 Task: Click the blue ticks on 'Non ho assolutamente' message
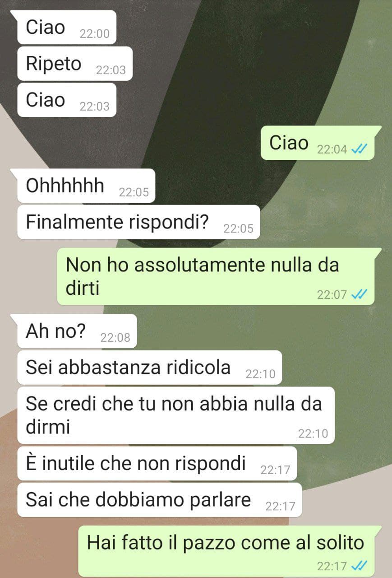[360, 294]
